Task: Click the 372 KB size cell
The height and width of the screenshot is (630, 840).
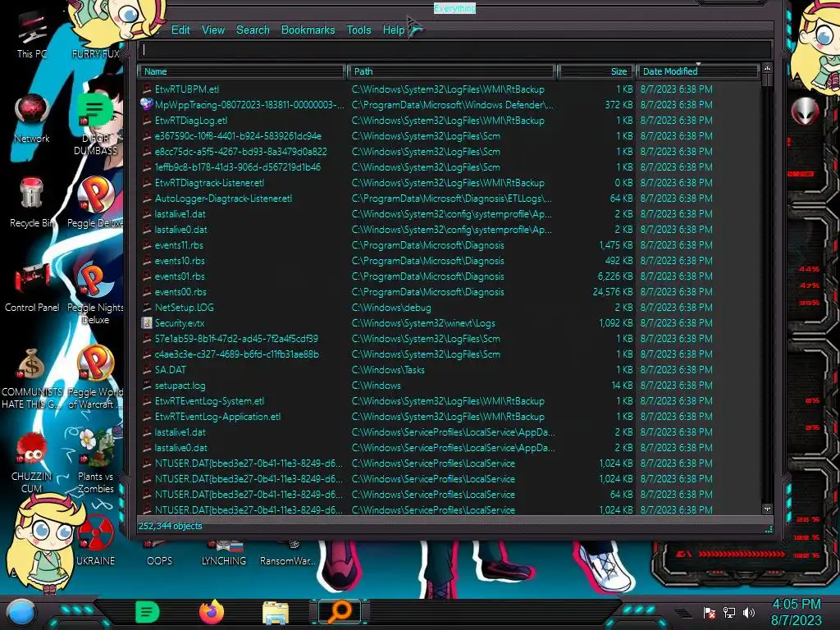Action: (x=619, y=105)
